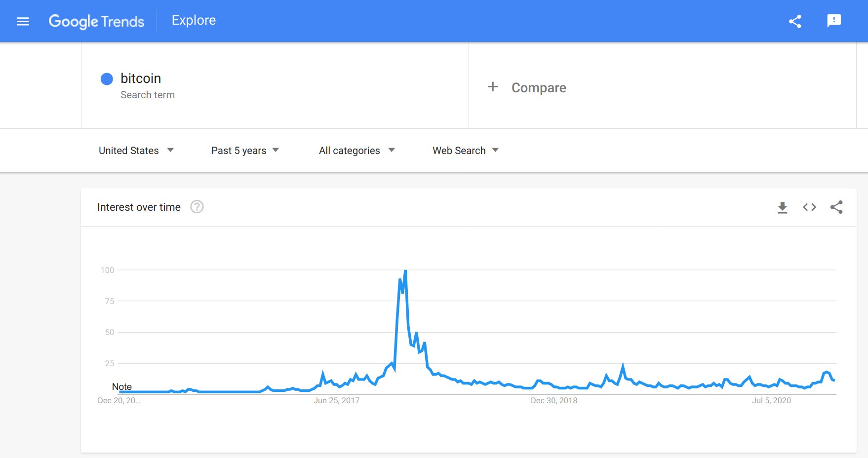Change the Web Search type dropdown
The width and height of the screenshot is (868, 458).
[x=466, y=151]
